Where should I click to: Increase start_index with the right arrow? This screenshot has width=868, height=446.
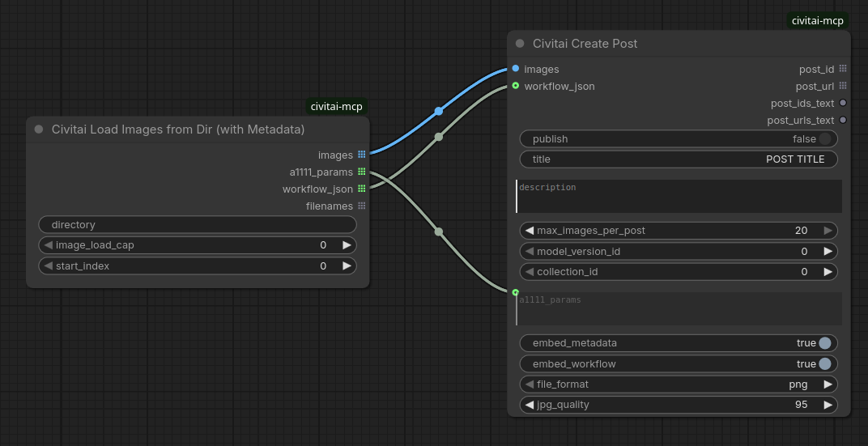click(x=347, y=266)
